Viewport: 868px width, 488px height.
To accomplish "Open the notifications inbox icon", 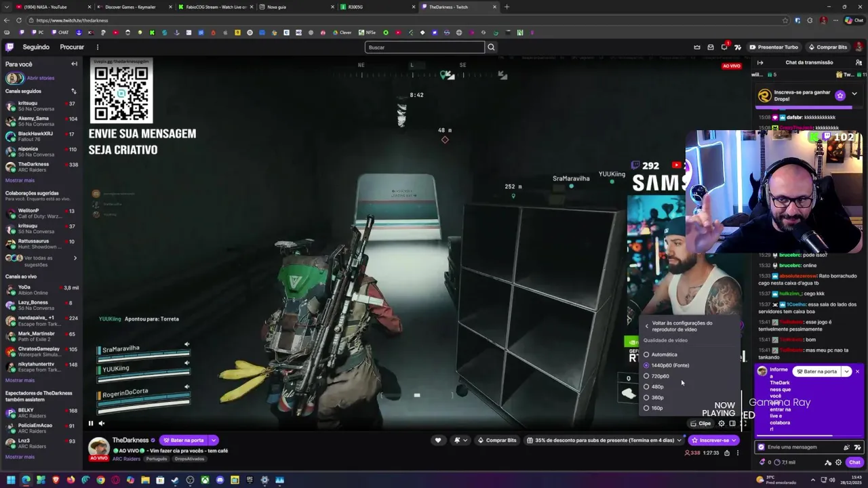I will click(711, 47).
